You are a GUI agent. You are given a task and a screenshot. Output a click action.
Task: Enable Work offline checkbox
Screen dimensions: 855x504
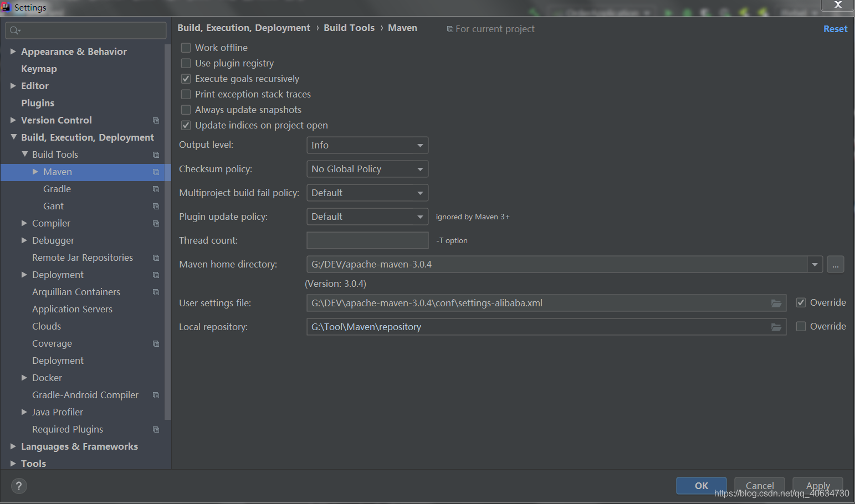tap(186, 48)
